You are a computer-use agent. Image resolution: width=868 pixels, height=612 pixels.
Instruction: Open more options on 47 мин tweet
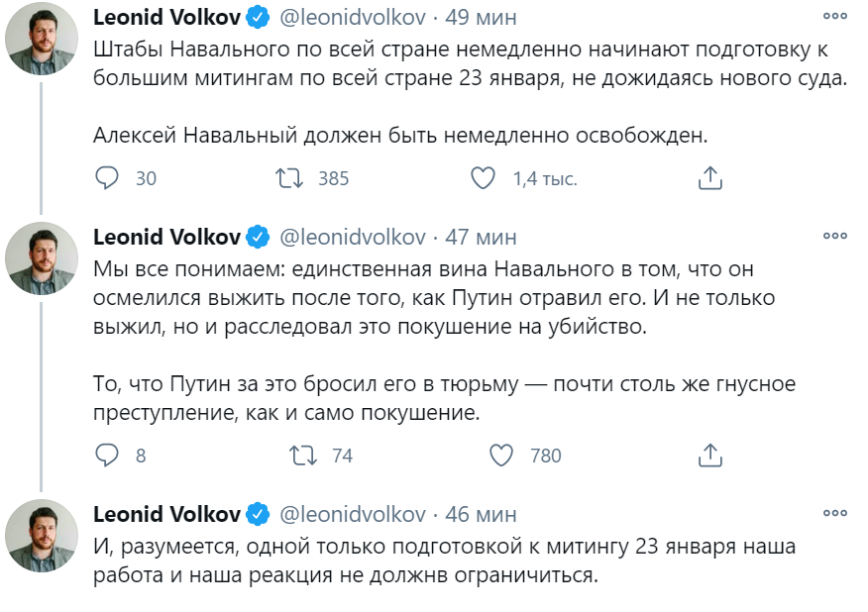pos(835,237)
